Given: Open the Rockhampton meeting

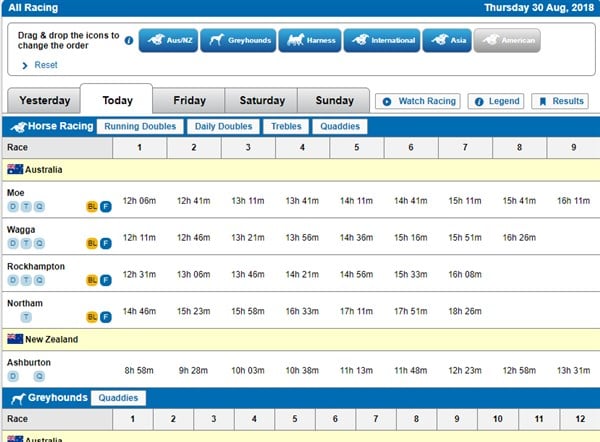Looking at the screenshot, I should 36,267.
